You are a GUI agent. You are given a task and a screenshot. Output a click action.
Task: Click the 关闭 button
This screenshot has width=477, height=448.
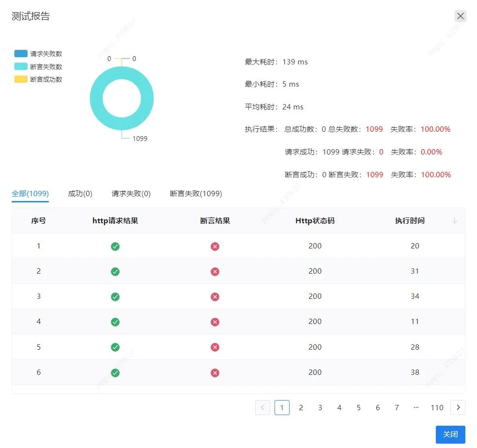(x=450, y=434)
